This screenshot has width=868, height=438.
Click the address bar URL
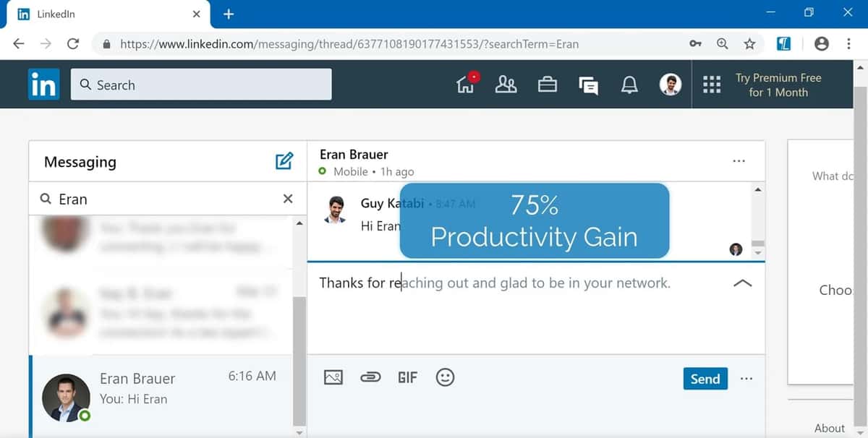349,43
